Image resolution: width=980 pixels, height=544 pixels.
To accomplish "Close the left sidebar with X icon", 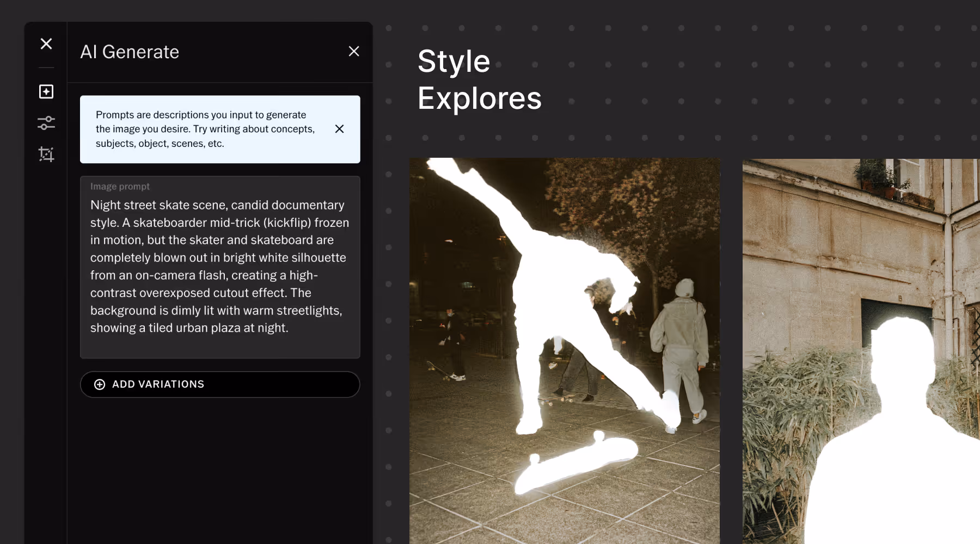I will [x=46, y=44].
